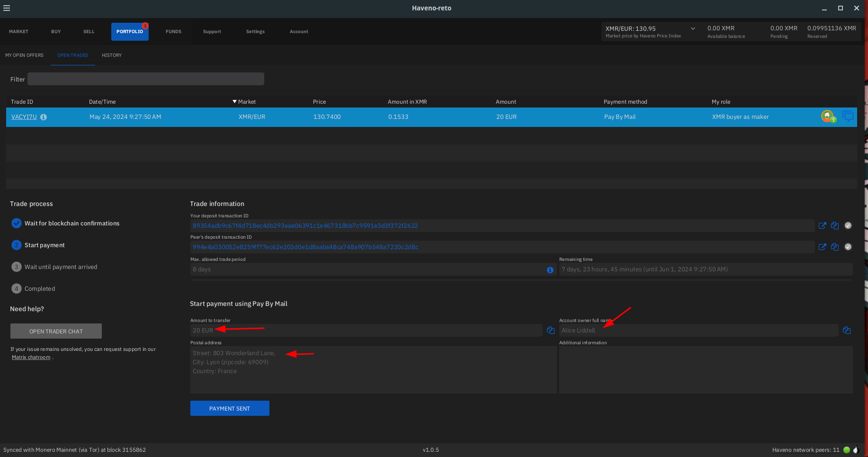The width and height of the screenshot is (868, 457).
Task: Copy the account owner full name
Action: pyautogui.click(x=847, y=330)
